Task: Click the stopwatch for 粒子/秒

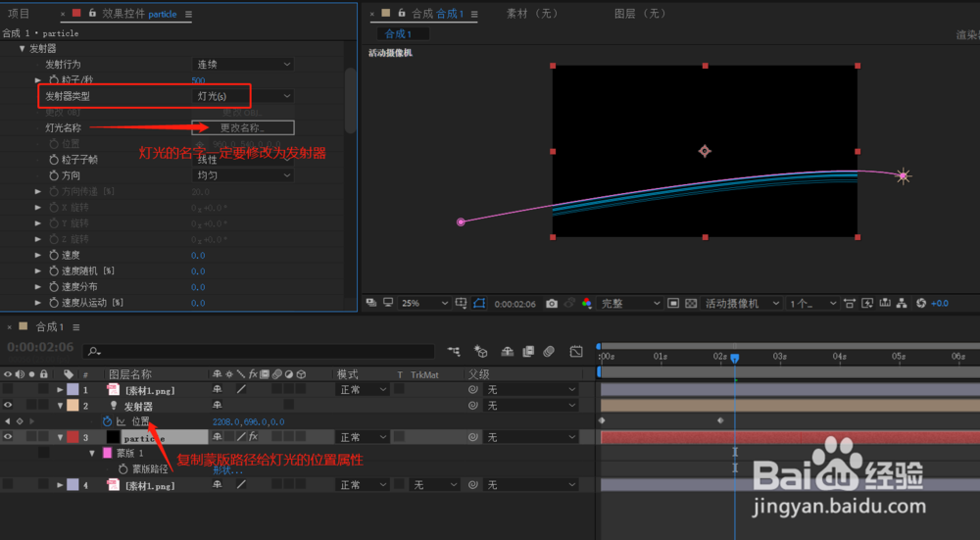Action: click(x=54, y=80)
